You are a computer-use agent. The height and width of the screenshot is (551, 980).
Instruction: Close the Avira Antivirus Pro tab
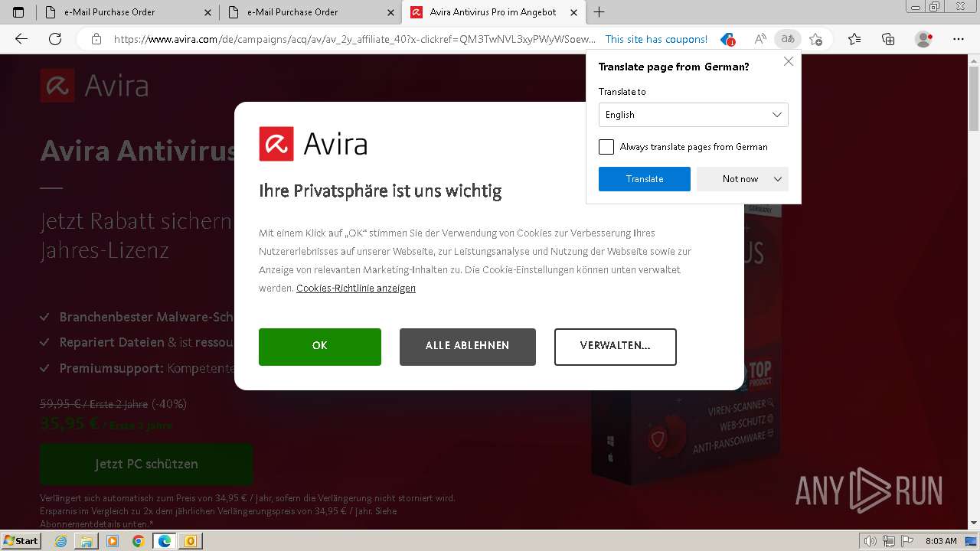(573, 12)
